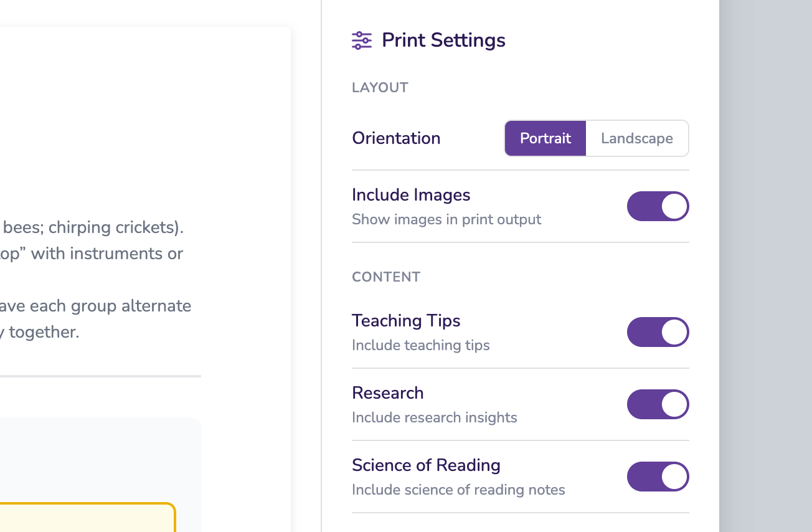Click "Include science of reading notes" text
The height and width of the screenshot is (532, 812).
458,490
